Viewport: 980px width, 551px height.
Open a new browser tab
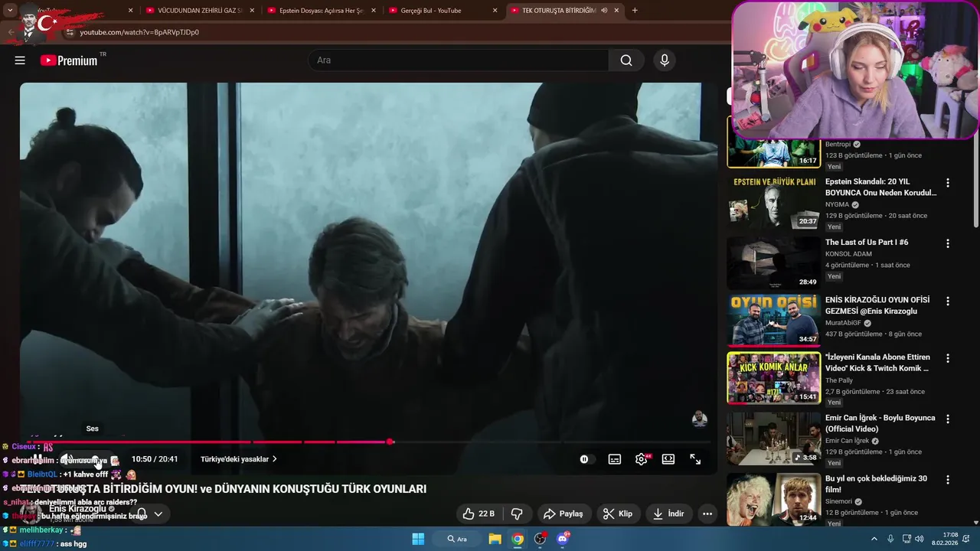[635, 11]
